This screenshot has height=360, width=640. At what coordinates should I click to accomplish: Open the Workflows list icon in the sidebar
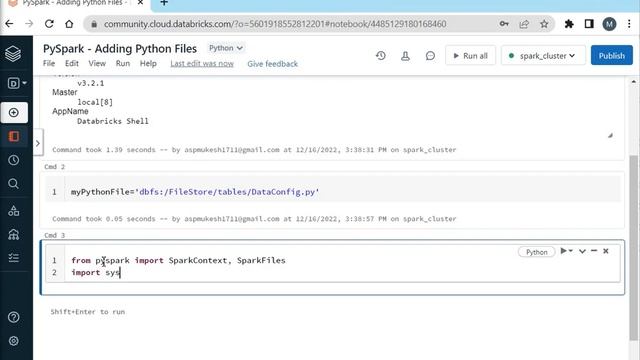(x=13, y=258)
